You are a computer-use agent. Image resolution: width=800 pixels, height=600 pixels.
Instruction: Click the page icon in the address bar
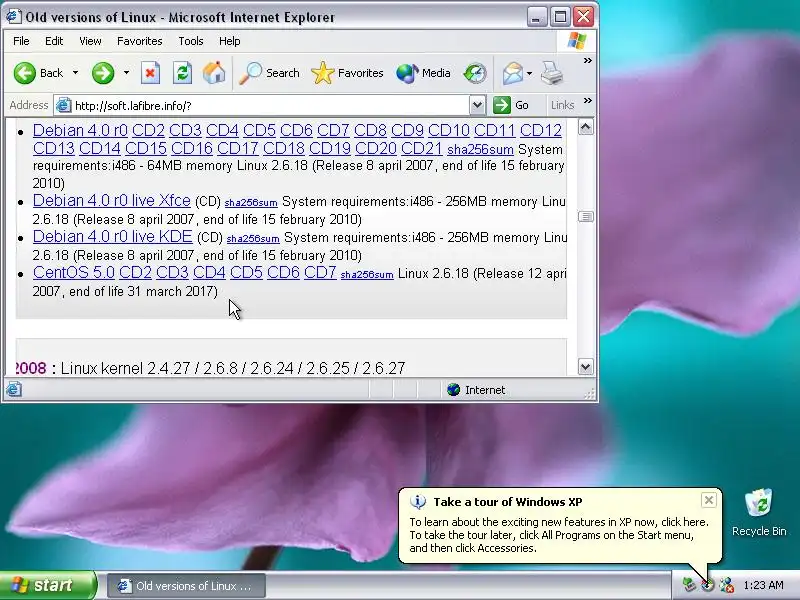[63, 106]
